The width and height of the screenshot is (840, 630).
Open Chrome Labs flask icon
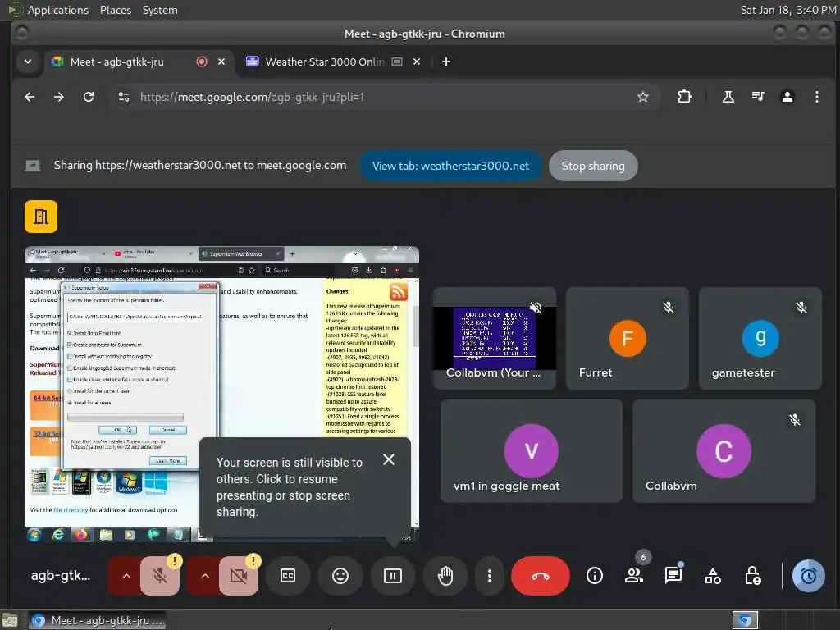(728, 97)
